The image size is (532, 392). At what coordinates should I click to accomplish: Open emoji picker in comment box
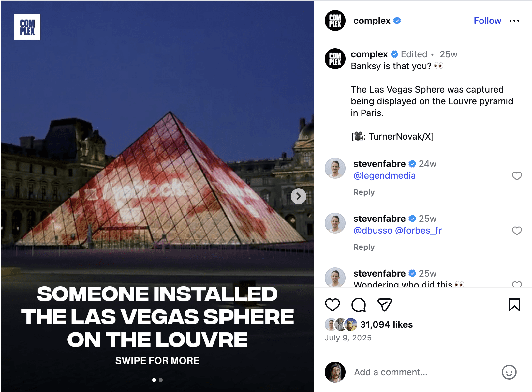pyautogui.click(x=509, y=372)
